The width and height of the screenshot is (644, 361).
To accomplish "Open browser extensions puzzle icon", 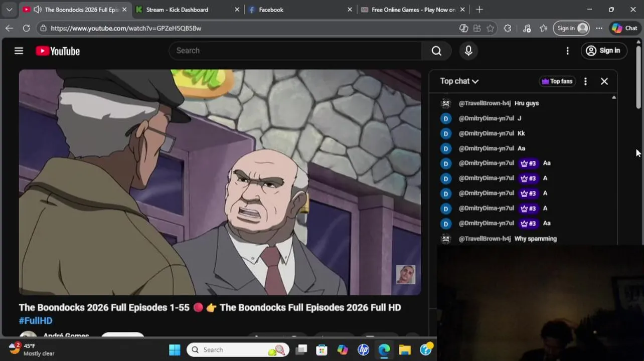I will pyautogui.click(x=508, y=28).
